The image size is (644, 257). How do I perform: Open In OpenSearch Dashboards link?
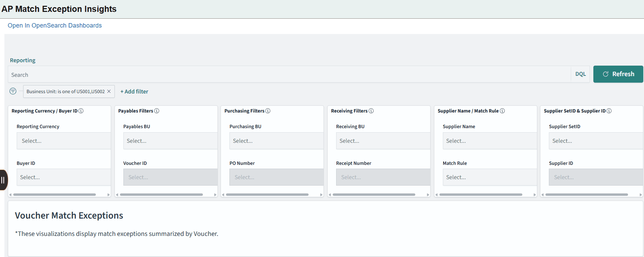pyautogui.click(x=55, y=25)
